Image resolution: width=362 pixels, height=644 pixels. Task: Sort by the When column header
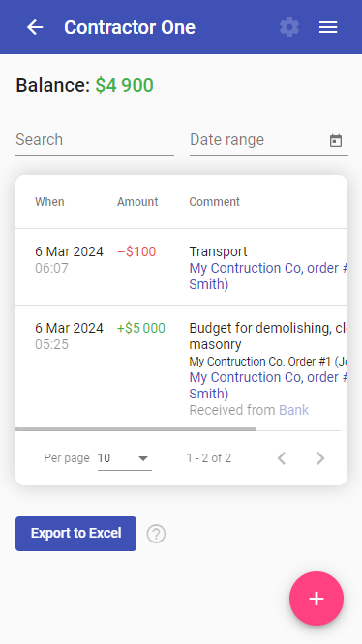(49, 202)
